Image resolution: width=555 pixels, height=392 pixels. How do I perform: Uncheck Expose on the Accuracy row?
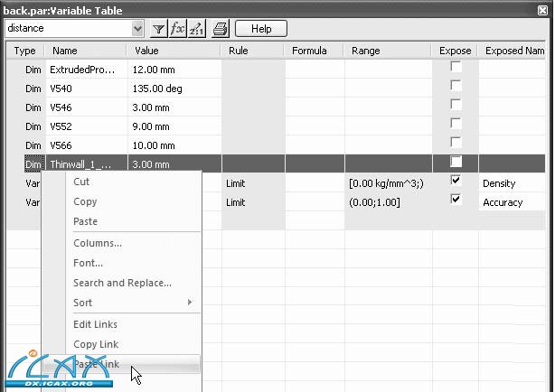[x=456, y=200]
